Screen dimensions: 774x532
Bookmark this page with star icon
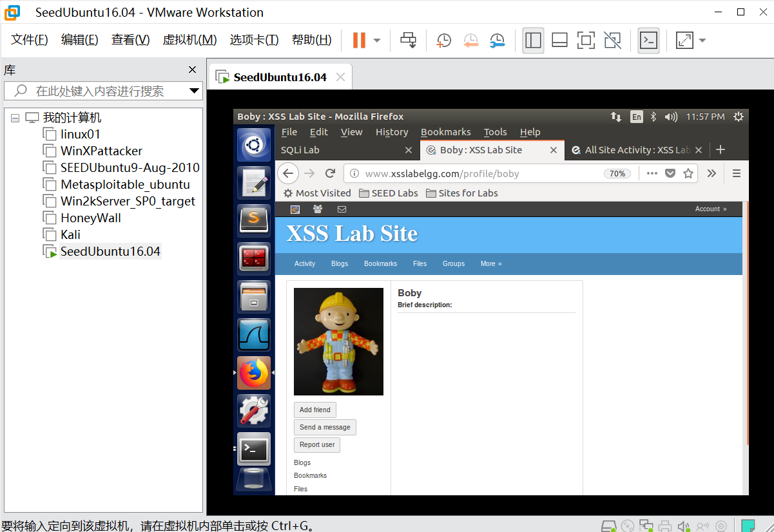pos(688,173)
